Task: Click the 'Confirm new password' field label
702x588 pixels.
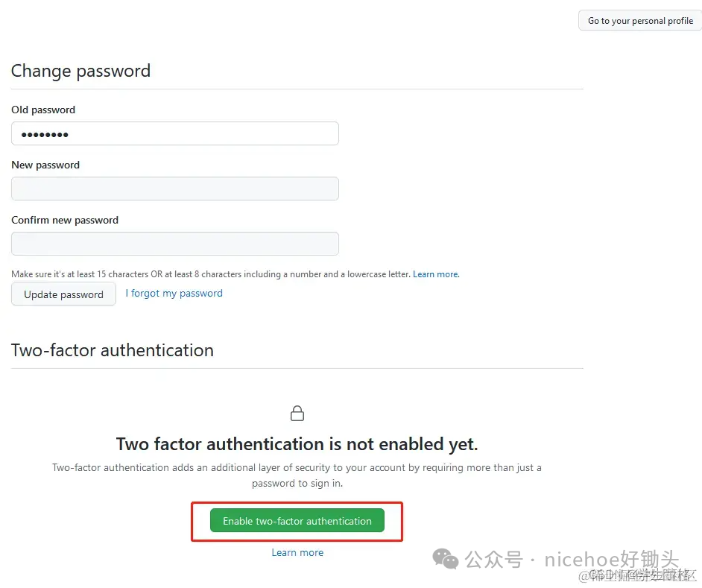Action: click(x=65, y=220)
